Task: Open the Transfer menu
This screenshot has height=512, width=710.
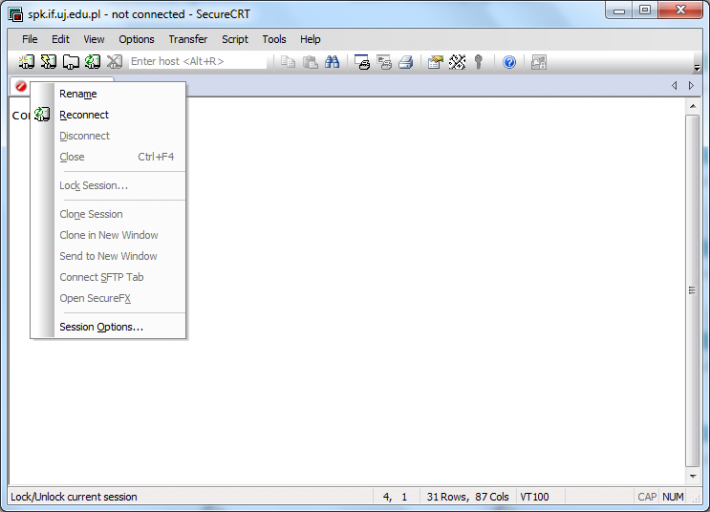Action: [x=188, y=39]
